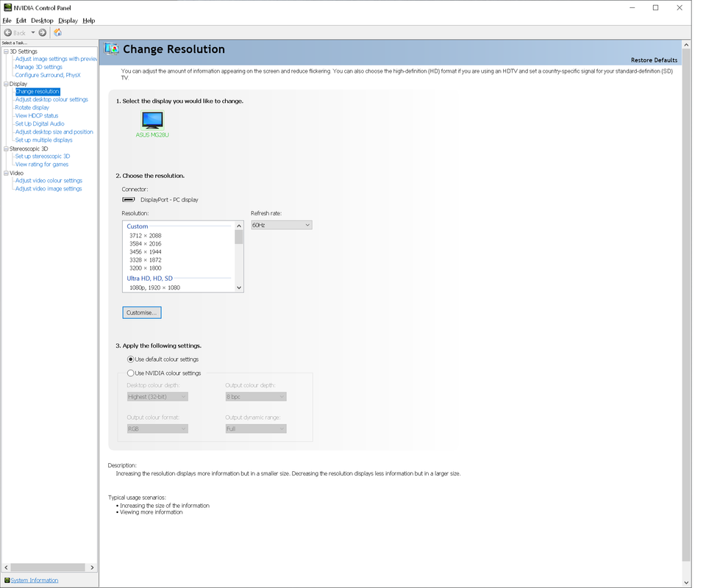Collapse the Video tree node
Image resolution: width=706 pixels, height=588 pixels.
(x=7, y=173)
